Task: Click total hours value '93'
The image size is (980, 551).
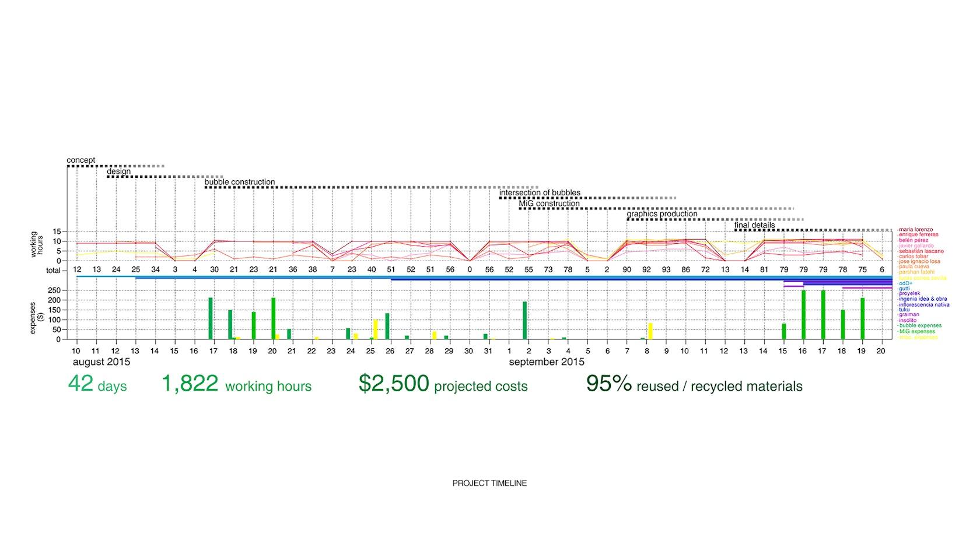Action: pyautogui.click(x=666, y=270)
